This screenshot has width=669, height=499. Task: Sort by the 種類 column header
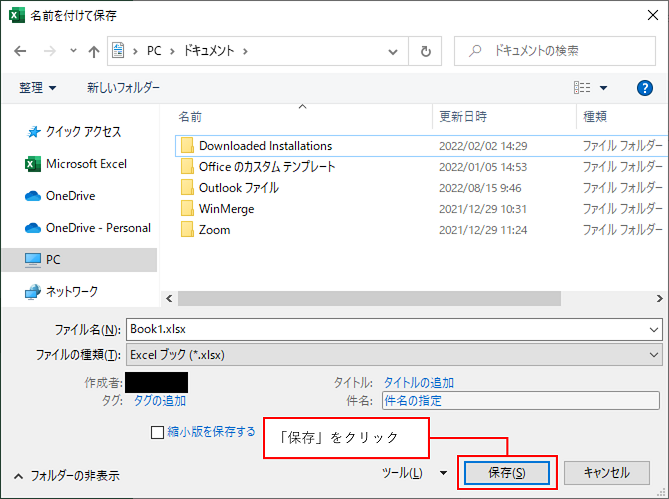(x=595, y=116)
